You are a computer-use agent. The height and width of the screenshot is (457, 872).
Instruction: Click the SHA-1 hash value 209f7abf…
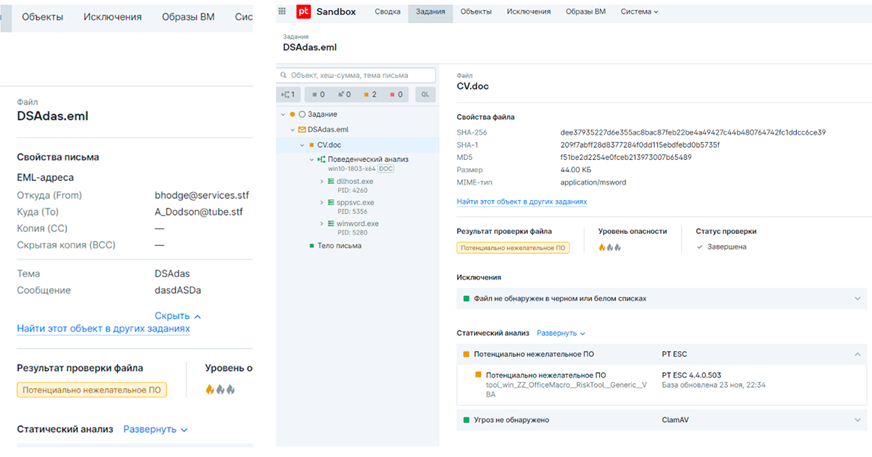(x=640, y=145)
